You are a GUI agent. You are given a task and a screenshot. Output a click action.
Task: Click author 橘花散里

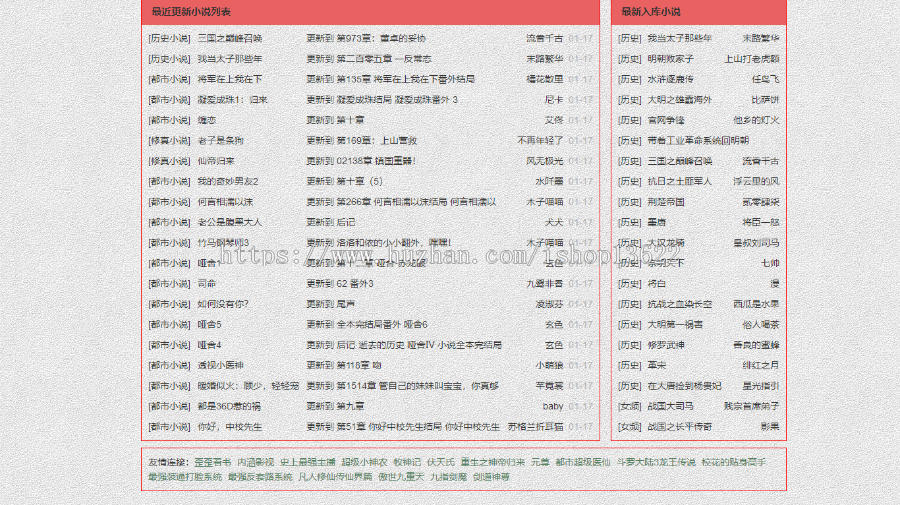point(544,79)
